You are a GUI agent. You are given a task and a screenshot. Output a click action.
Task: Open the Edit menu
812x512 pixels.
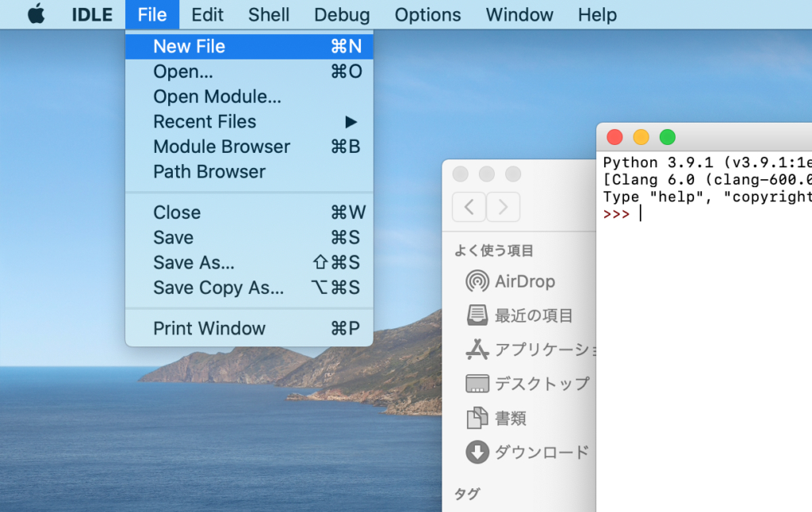click(x=207, y=14)
